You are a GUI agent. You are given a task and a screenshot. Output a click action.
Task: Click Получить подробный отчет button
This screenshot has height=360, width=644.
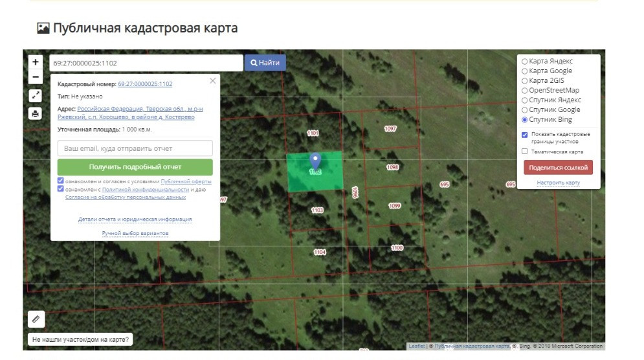click(135, 167)
